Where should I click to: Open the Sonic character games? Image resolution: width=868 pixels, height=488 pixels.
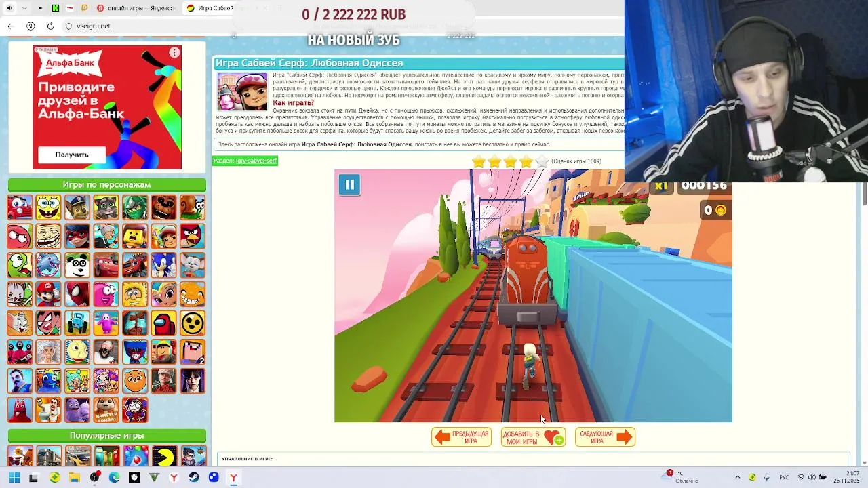tap(163, 265)
